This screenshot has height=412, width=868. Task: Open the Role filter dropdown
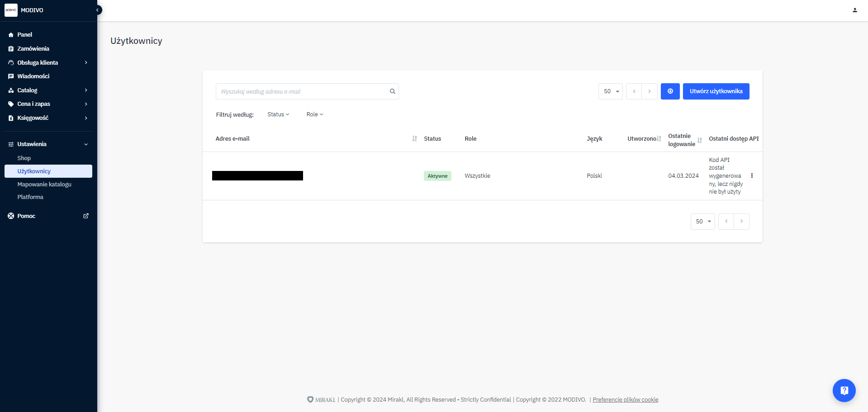coord(314,114)
